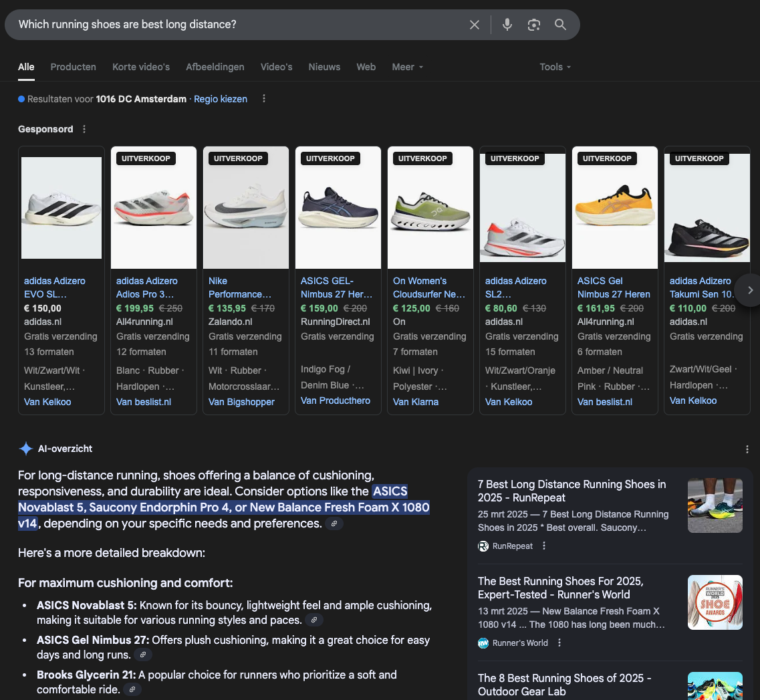This screenshot has width=760, height=700.
Task: Open the options menu next to Gesponsord
Action: coord(84,129)
